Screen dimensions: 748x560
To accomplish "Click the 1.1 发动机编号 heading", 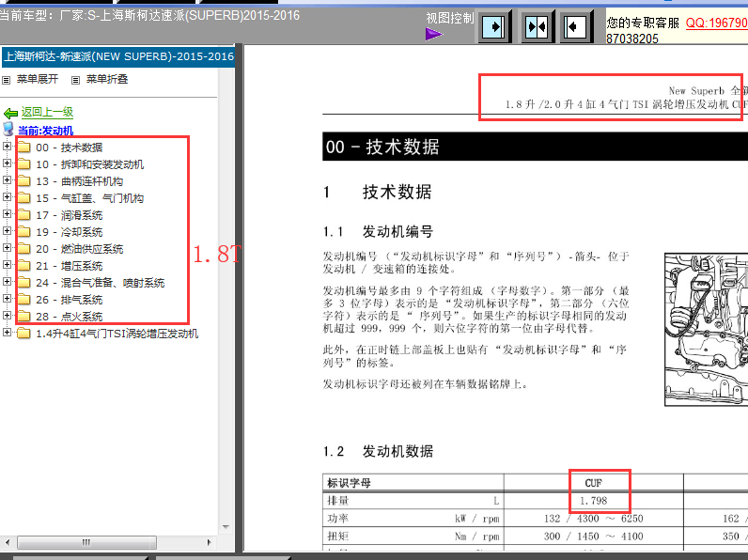I will [x=378, y=232].
